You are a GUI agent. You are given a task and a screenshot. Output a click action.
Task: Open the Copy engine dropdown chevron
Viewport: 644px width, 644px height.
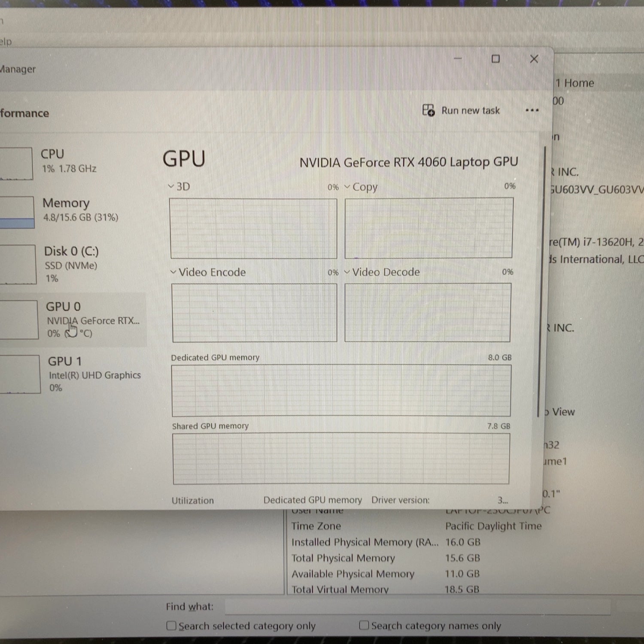tap(347, 187)
